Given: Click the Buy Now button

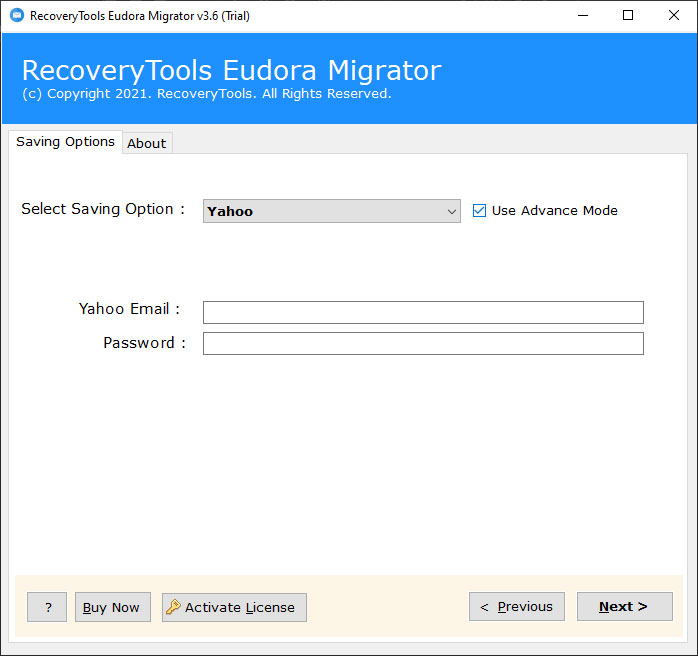Looking at the screenshot, I should tap(113, 607).
